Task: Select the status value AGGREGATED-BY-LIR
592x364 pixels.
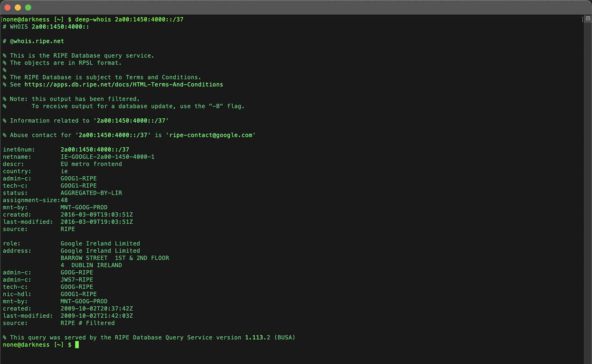Action: coord(91,193)
